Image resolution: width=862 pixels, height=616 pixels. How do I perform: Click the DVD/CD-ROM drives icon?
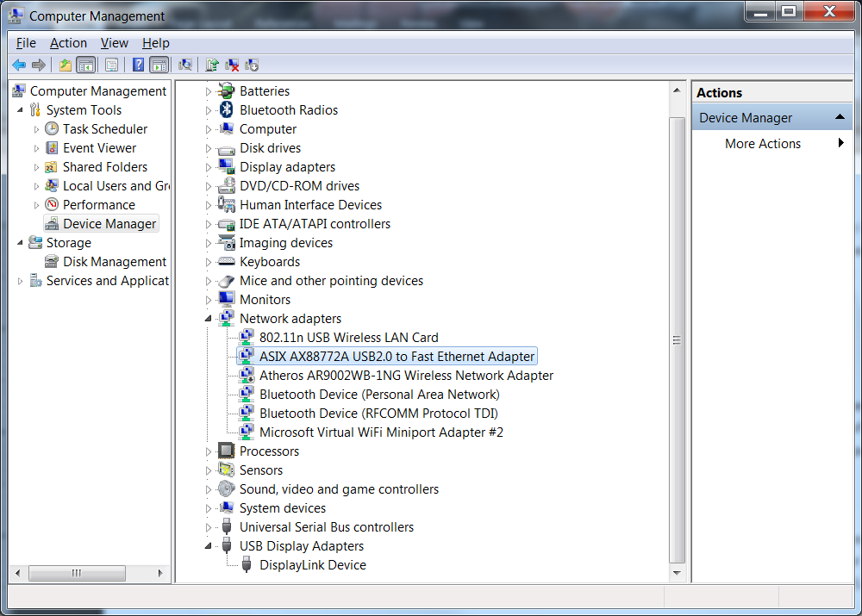point(226,186)
